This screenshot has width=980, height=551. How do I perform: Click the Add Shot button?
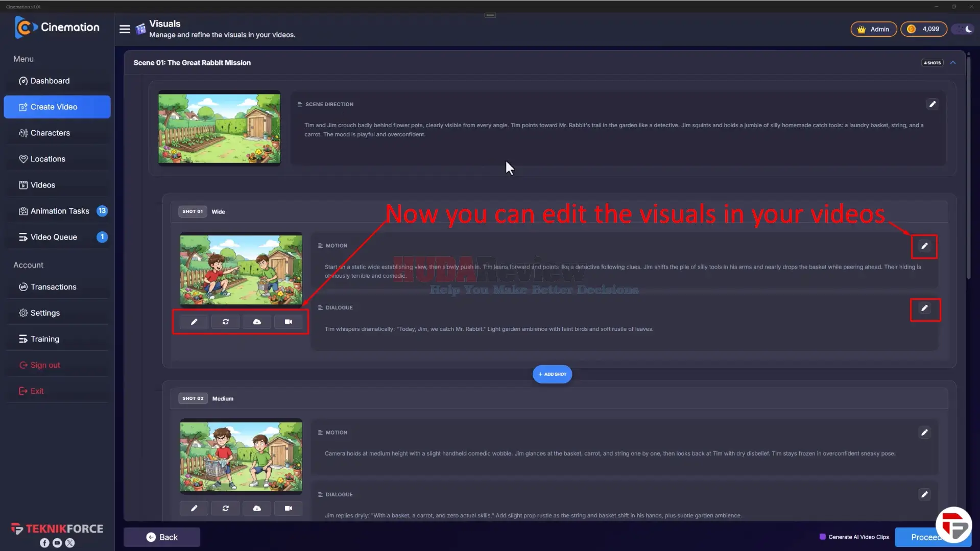pyautogui.click(x=552, y=374)
